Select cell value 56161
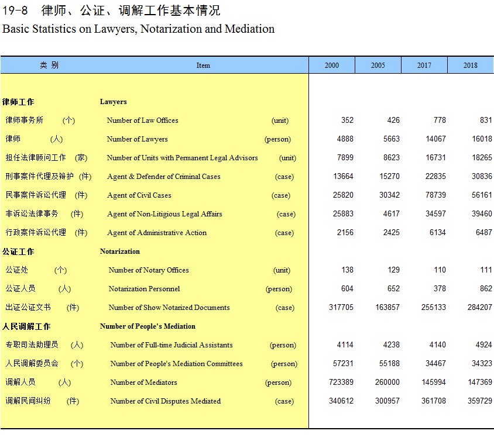 click(x=482, y=195)
